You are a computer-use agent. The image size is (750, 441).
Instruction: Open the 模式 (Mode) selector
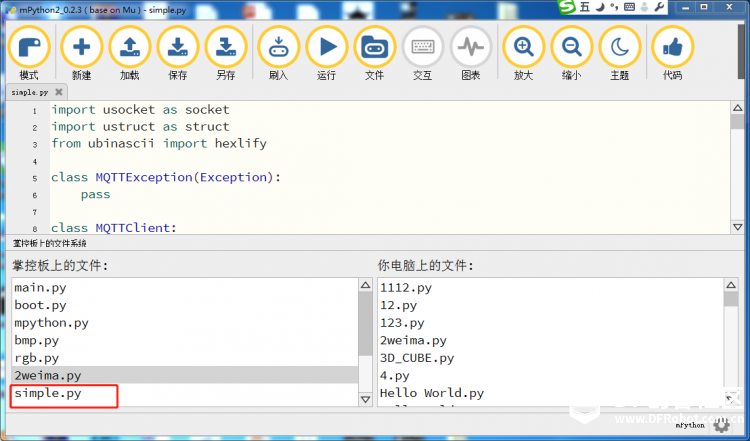[x=29, y=53]
